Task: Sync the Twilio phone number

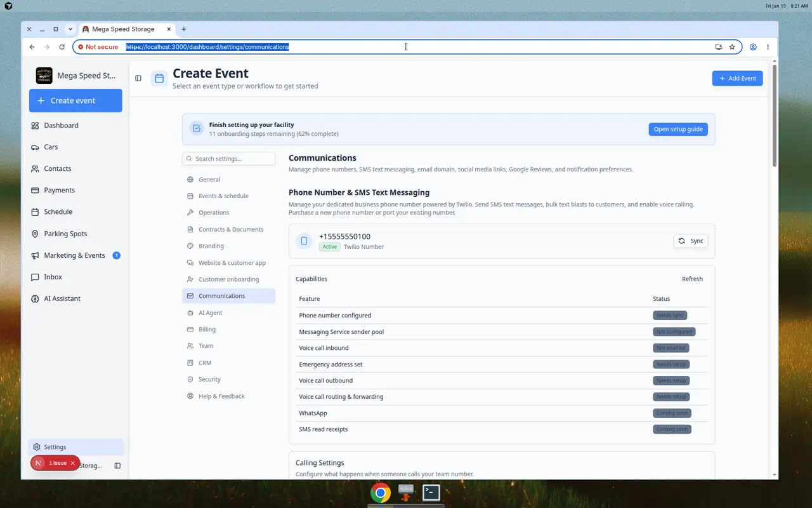Action: click(x=690, y=241)
